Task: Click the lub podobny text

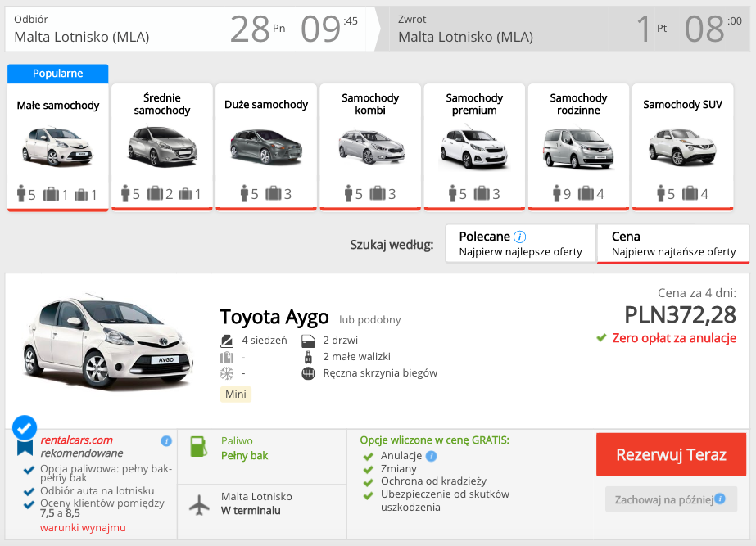Action: (369, 320)
